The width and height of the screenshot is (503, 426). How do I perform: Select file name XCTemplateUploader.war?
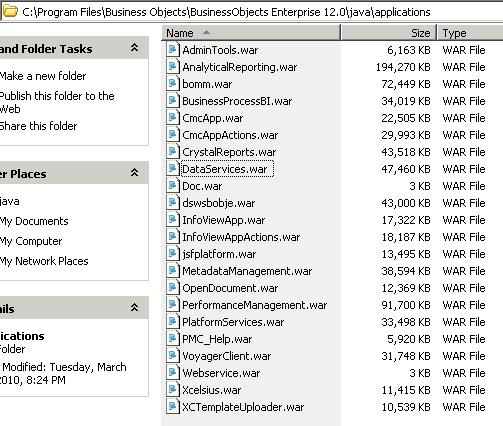pyautogui.click(x=243, y=407)
